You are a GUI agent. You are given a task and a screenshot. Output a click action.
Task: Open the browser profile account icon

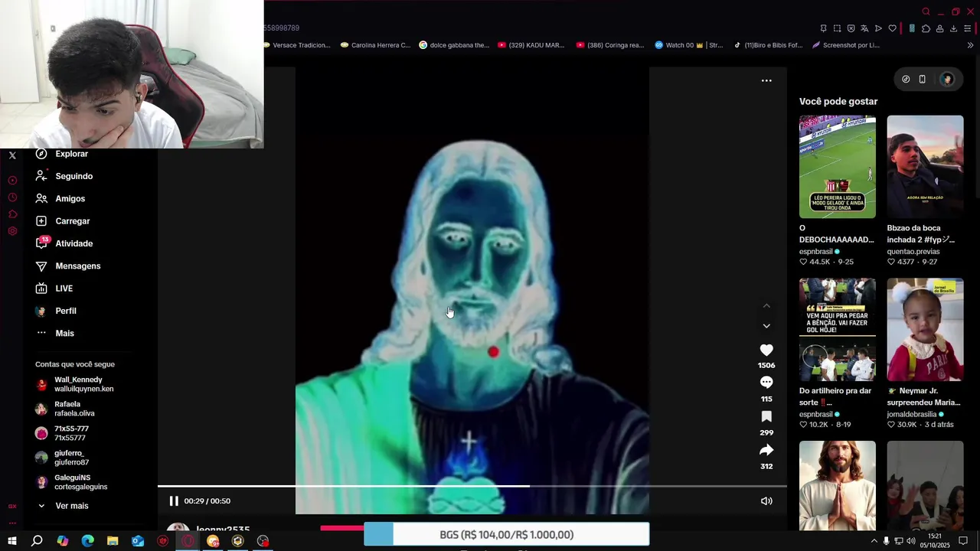[939, 28]
